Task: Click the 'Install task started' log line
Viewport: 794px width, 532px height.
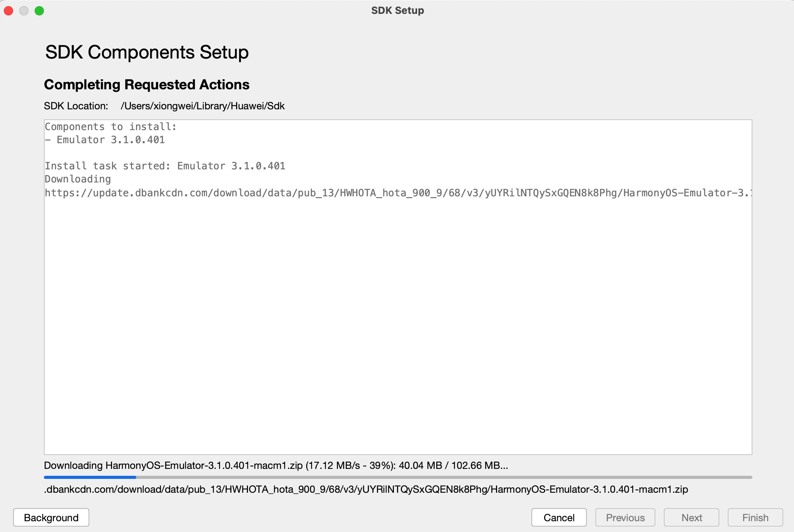Action: [165, 166]
